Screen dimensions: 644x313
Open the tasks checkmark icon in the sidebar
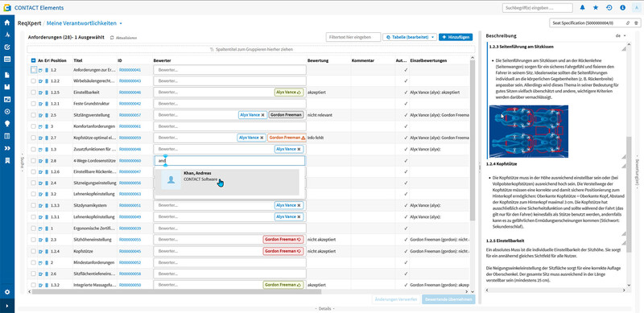(x=7, y=47)
